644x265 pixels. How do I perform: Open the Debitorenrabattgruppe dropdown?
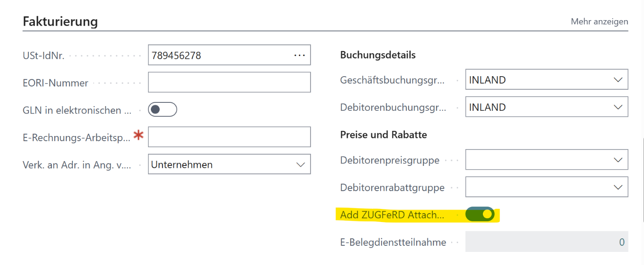click(x=618, y=187)
